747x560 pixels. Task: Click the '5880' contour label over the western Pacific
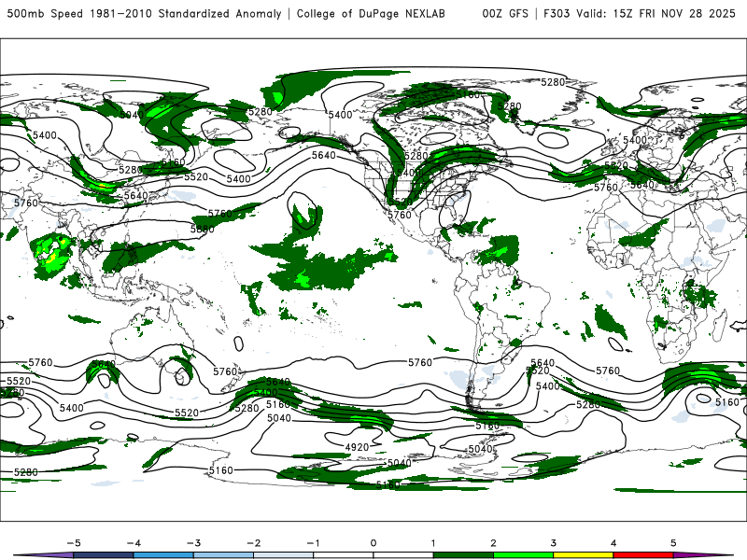pos(203,229)
